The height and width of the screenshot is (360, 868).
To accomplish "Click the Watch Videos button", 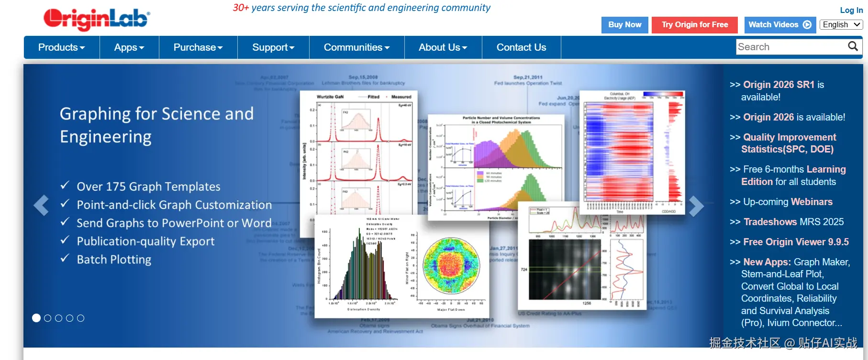I will 780,25.
